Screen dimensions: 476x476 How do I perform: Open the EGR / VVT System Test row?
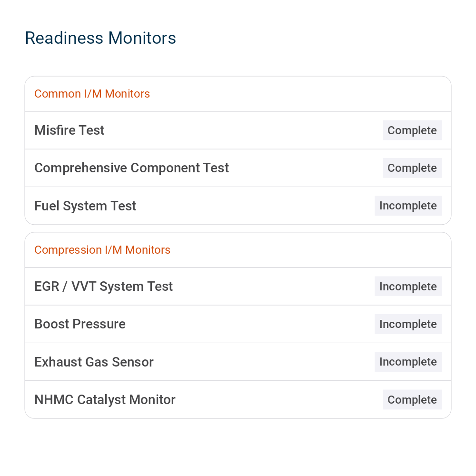238,286
